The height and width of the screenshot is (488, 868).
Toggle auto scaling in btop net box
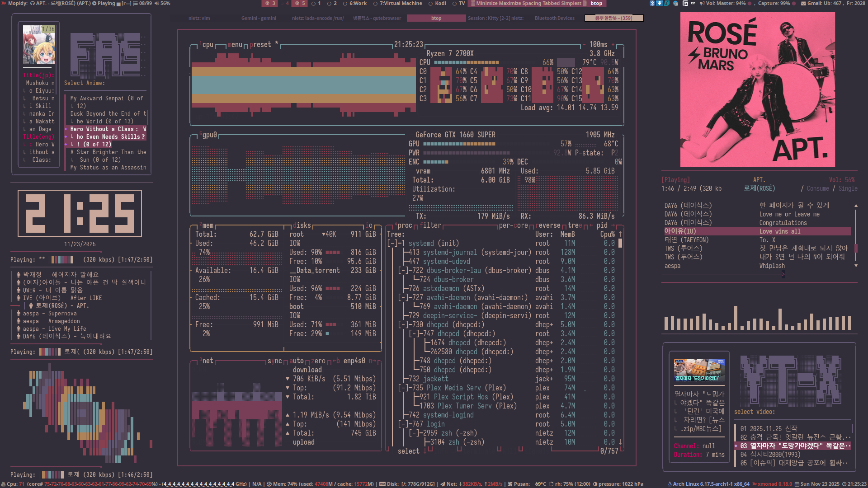297,361
